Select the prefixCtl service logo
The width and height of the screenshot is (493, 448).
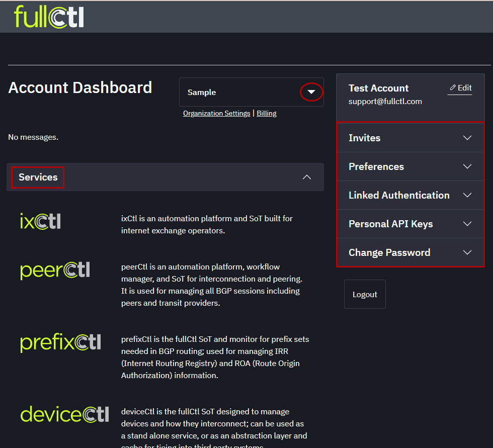pyautogui.click(x=60, y=342)
